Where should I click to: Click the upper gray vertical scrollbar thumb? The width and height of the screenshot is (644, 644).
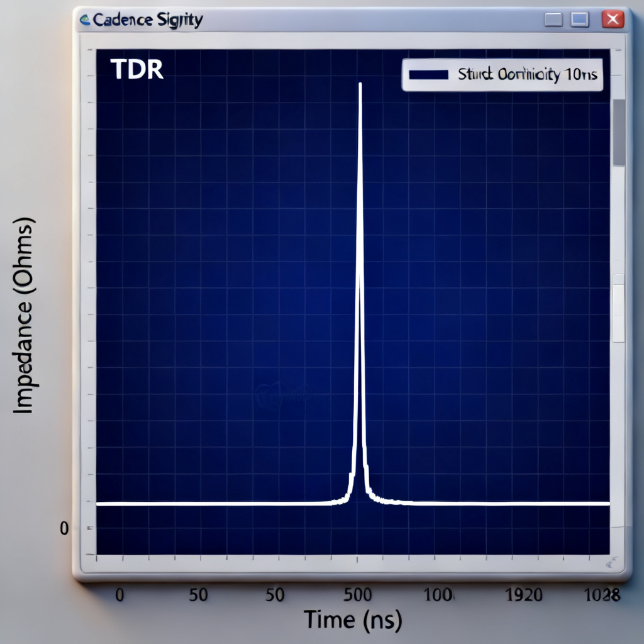[x=619, y=132]
